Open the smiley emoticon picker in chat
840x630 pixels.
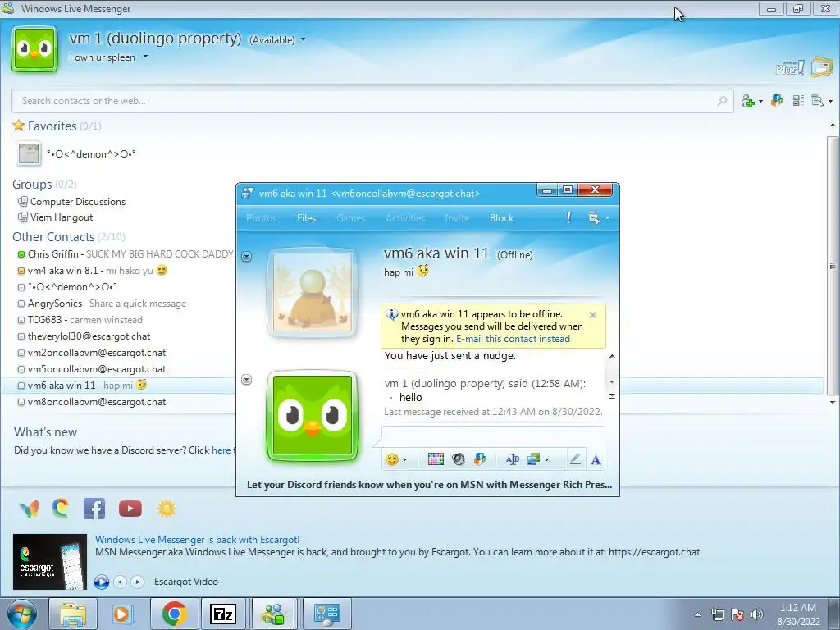tap(392, 459)
